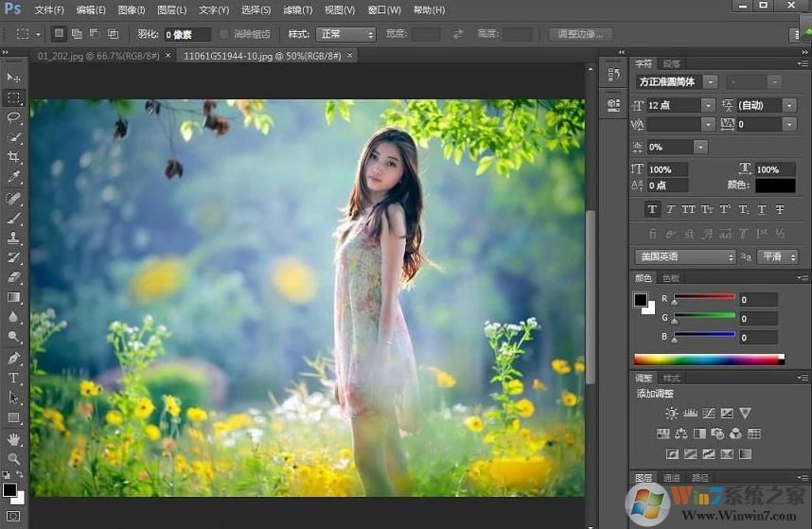Select the Lasso tool
This screenshot has height=529, width=812.
pos(13,117)
